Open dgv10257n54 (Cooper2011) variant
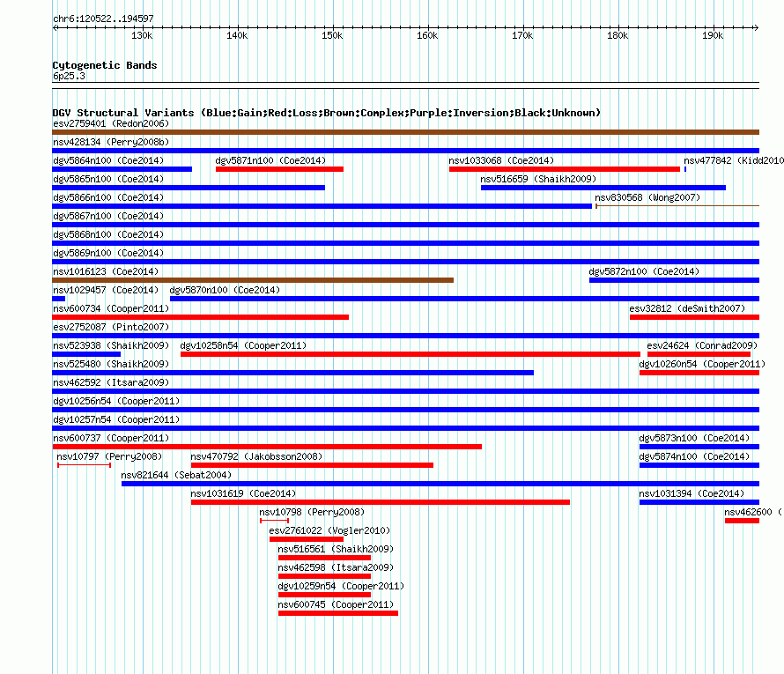Screen dimensions: 784x674 coord(116,419)
